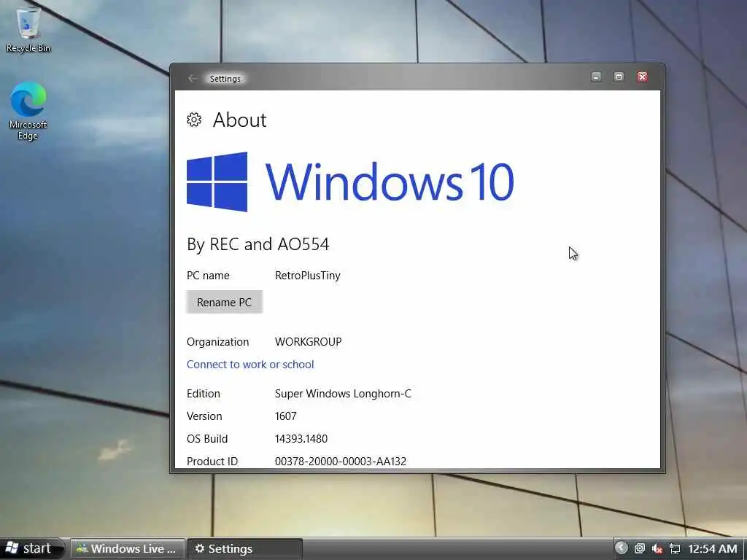Select the Settings taskbar button
The image size is (747, 560).
pos(244,548)
